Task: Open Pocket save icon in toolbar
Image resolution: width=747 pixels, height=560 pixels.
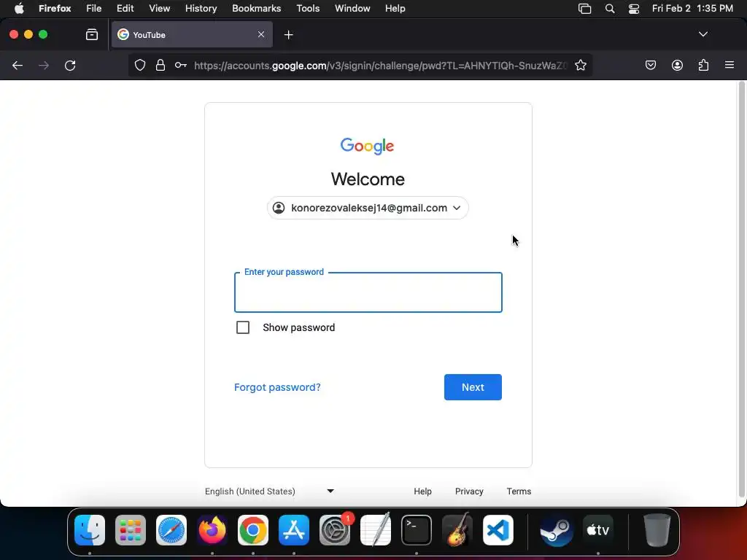Action: [x=650, y=65]
